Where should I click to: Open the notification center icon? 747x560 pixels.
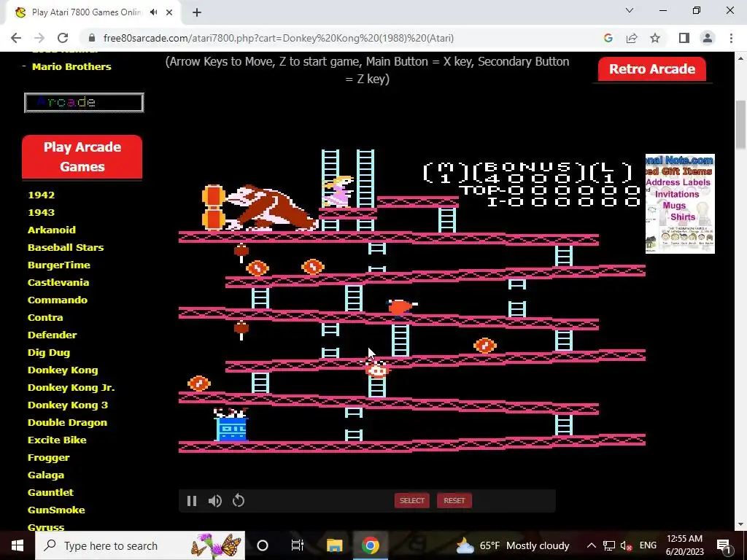tap(724, 545)
